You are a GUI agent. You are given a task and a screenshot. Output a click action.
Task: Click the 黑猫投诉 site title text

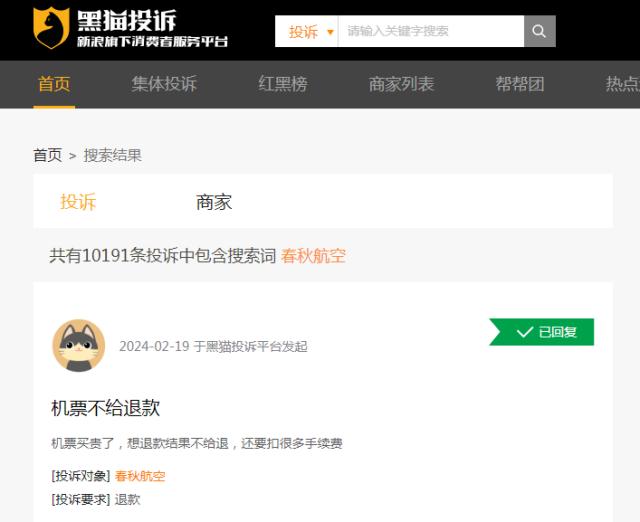click(127, 20)
